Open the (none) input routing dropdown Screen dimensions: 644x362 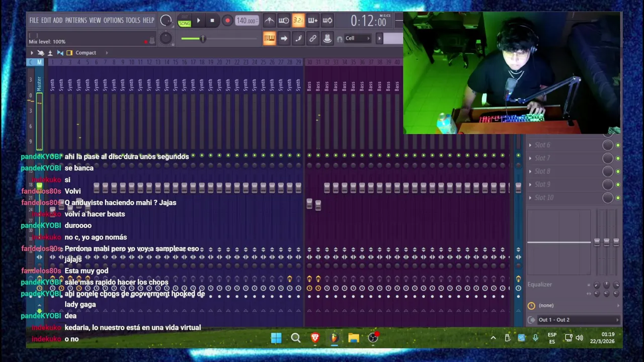pyautogui.click(x=578, y=306)
